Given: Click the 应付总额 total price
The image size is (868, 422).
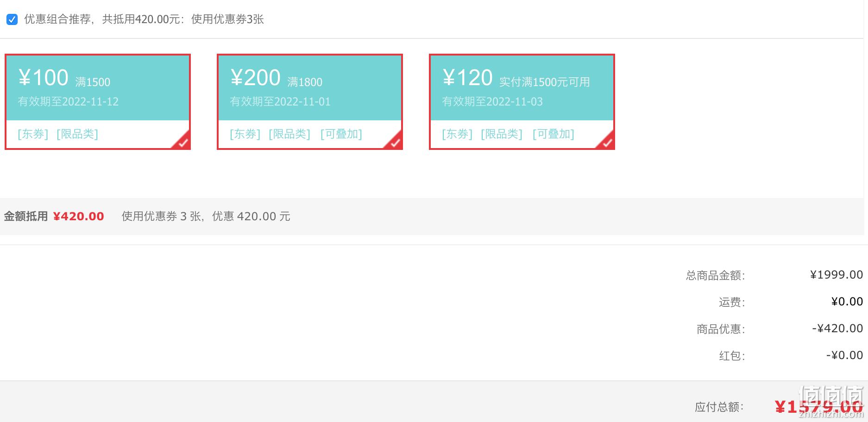Looking at the screenshot, I should (x=819, y=407).
